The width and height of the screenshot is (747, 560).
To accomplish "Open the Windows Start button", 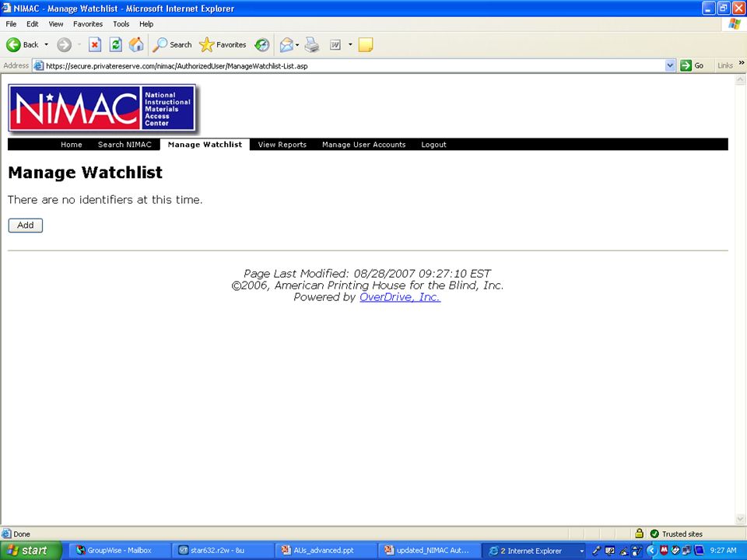I will point(31,551).
